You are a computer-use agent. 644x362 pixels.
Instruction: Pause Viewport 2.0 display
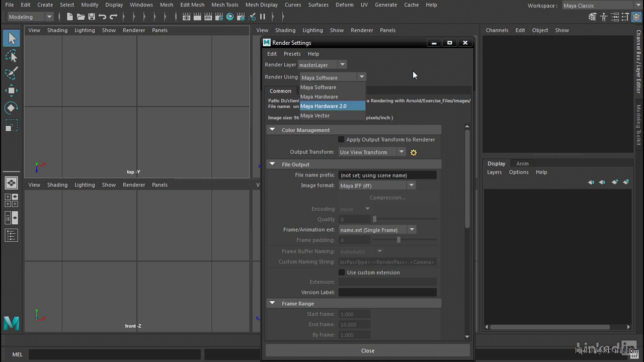[263, 17]
